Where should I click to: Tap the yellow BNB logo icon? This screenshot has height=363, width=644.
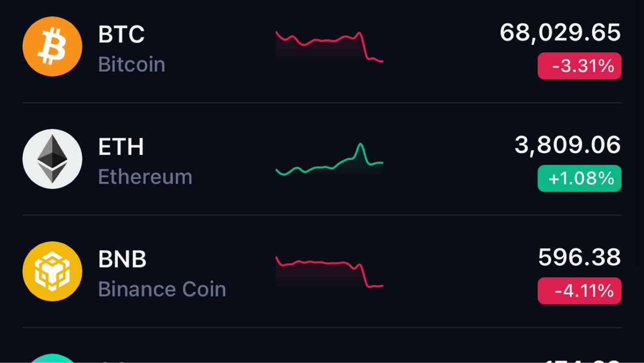tap(52, 271)
